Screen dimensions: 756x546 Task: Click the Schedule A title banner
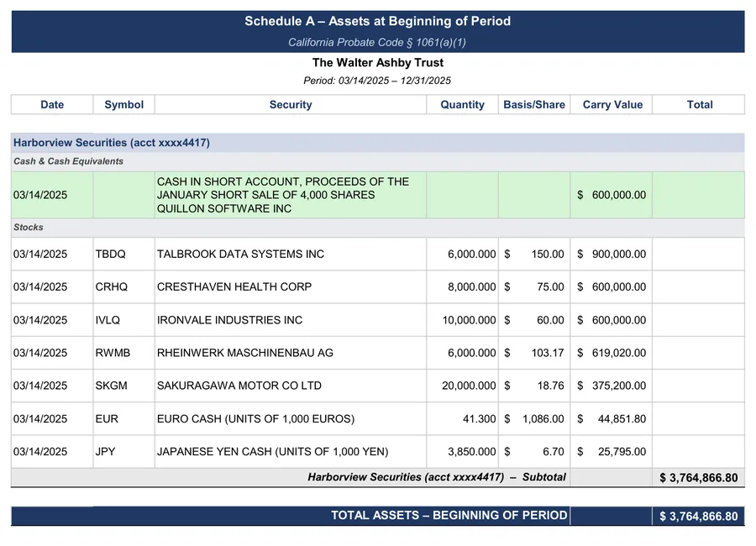pyautogui.click(x=378, y=31)
